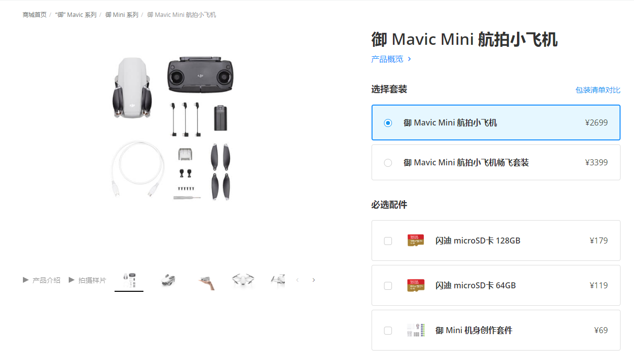Open the 产品概览 link
Screen dimensions: 634x364
pyautogui.click(x=387, y=59)
